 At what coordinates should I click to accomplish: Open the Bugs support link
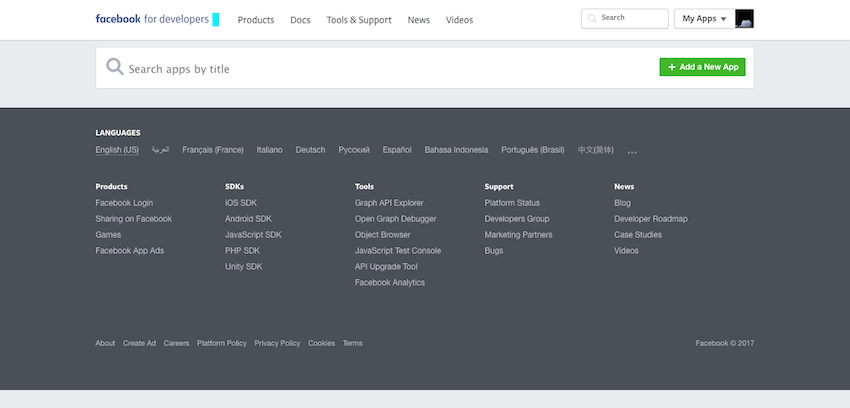(x=494, y=251)
